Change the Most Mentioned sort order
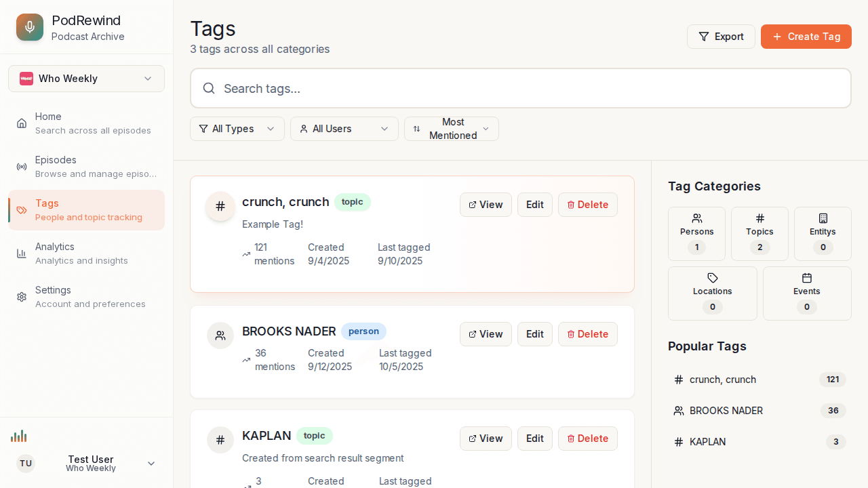 451,129
